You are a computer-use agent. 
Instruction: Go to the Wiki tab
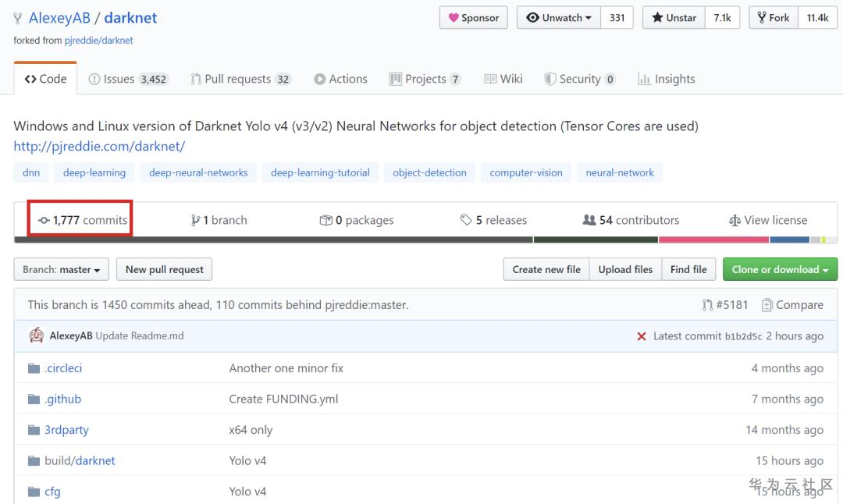click(x=503, y=79)
